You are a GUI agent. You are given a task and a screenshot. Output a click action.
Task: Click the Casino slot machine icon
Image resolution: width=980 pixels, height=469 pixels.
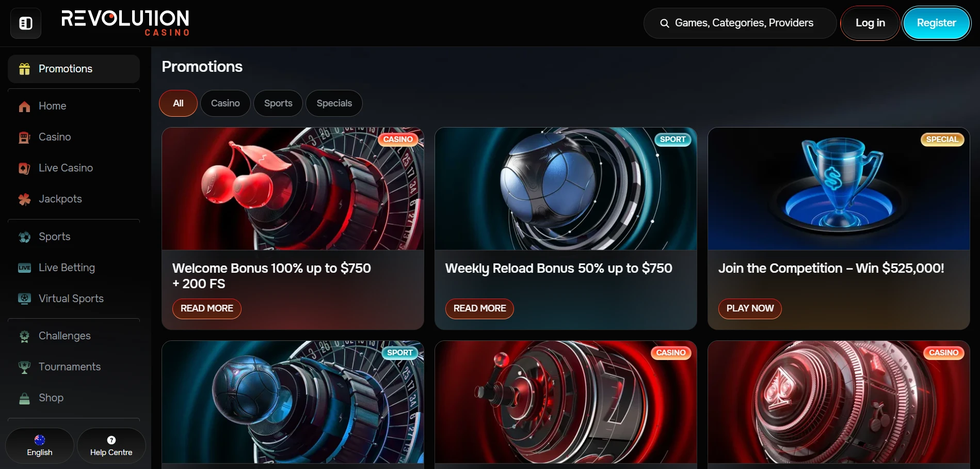[x=24, y=137]
